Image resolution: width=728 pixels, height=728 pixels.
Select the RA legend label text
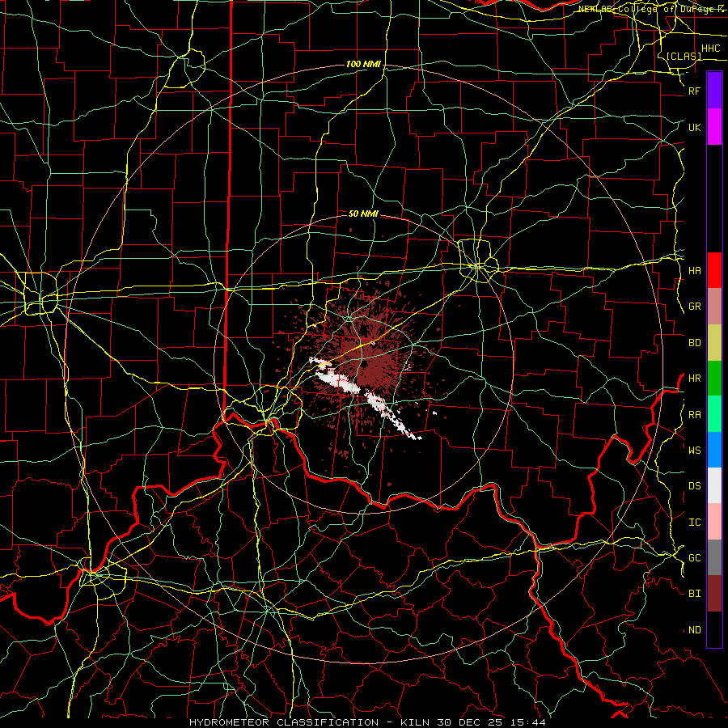694,415
